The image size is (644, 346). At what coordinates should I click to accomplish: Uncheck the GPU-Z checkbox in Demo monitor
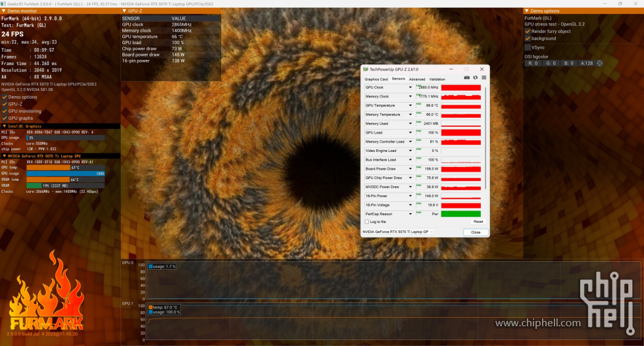[x=5, y=104]
